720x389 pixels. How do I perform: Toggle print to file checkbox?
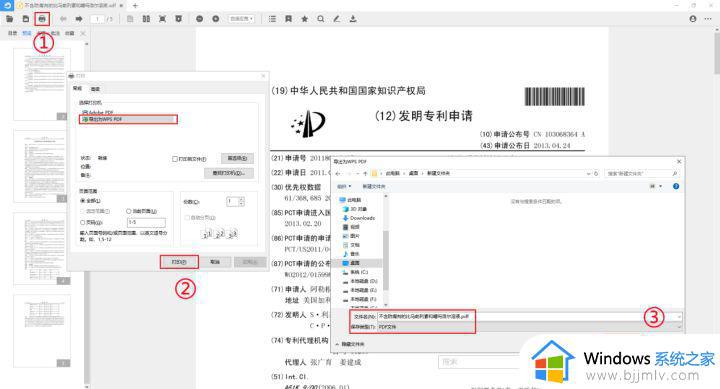174,159
